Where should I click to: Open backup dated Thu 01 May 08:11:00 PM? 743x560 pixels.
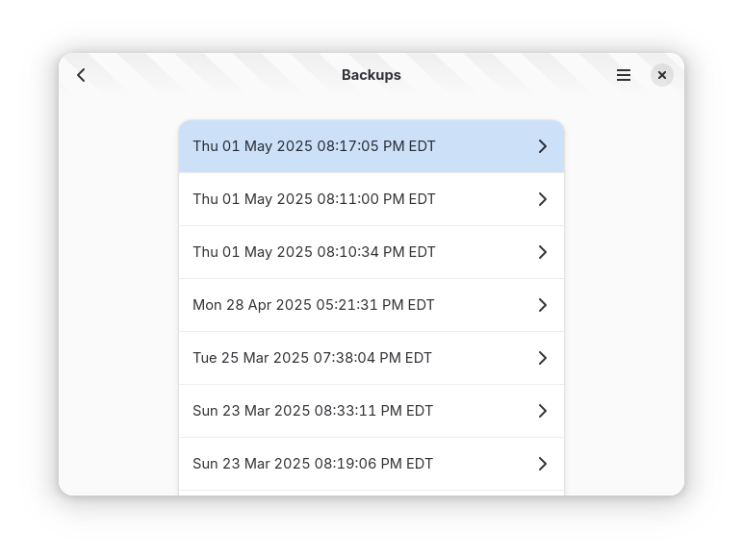point(371,199)
